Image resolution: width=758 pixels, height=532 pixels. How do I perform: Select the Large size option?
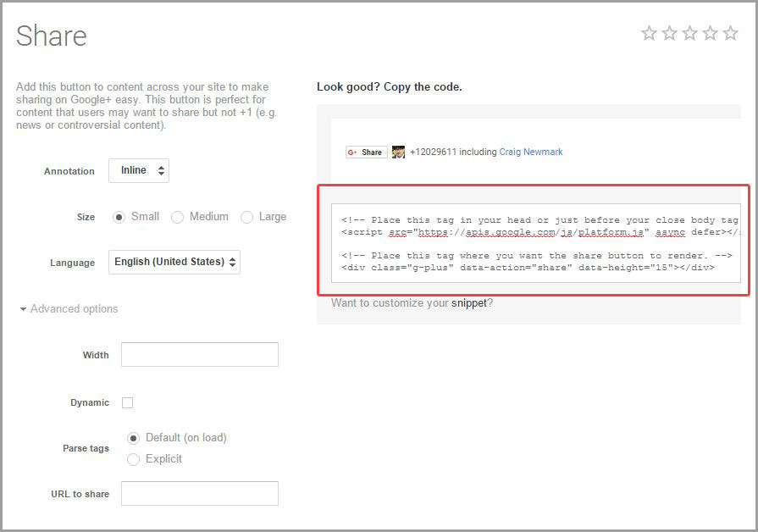tap(247, 217)
